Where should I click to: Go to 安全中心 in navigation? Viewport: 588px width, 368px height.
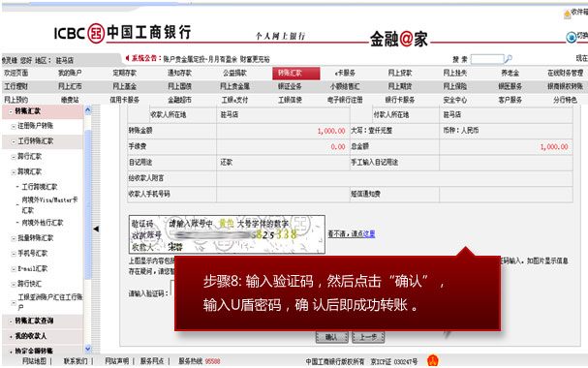[455, 100]
